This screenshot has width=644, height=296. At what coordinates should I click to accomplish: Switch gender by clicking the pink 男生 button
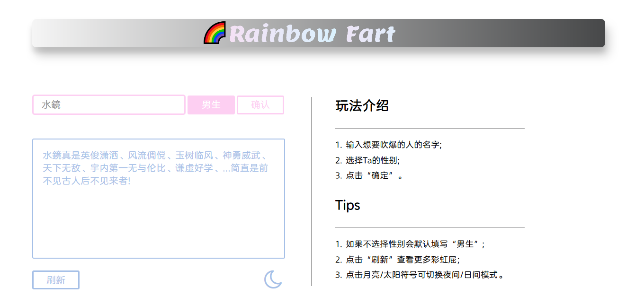211,104
